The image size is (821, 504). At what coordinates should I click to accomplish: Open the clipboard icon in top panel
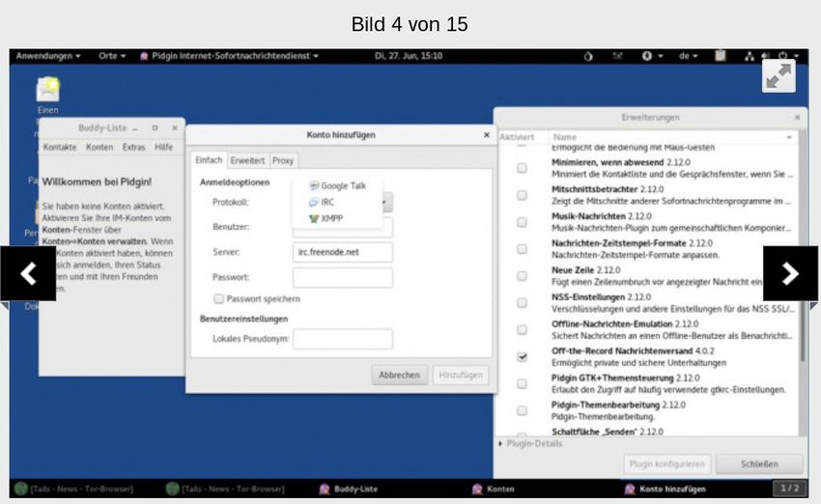point(721,55)
